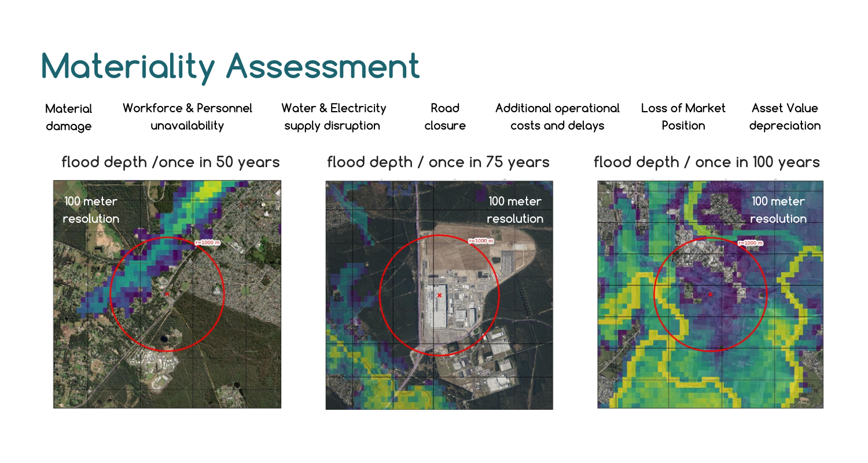Open the 100-year flood depth map
Screen dimensions: 868x463
coord(711,295)
